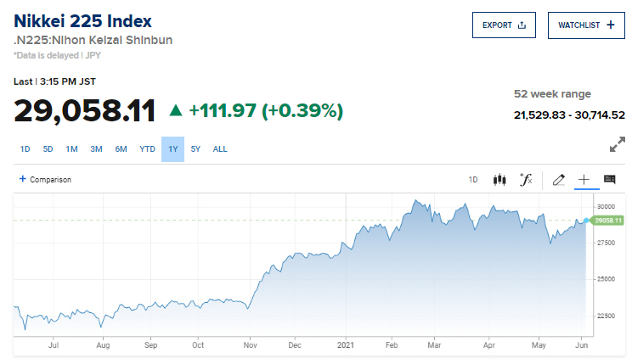This screenshot has height=364, width=632.
Task: Toggle the crosshair tool
Action: click(584, 180)
